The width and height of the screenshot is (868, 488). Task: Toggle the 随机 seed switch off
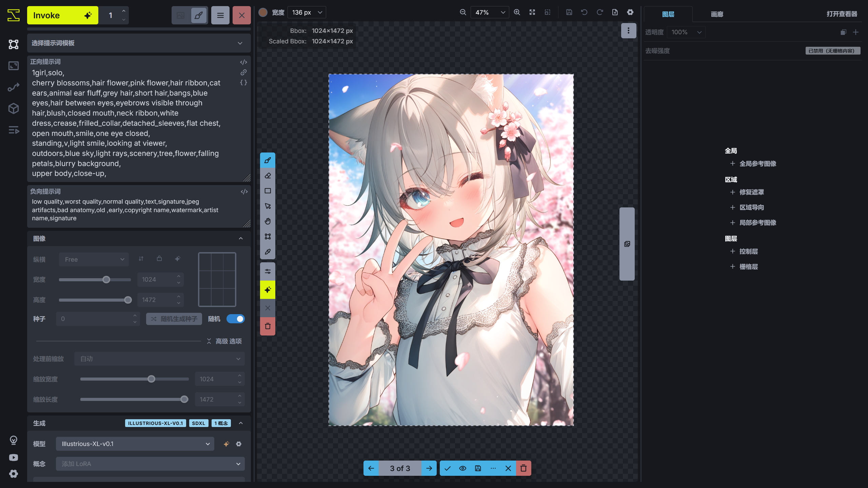click(x=236, y=319)
